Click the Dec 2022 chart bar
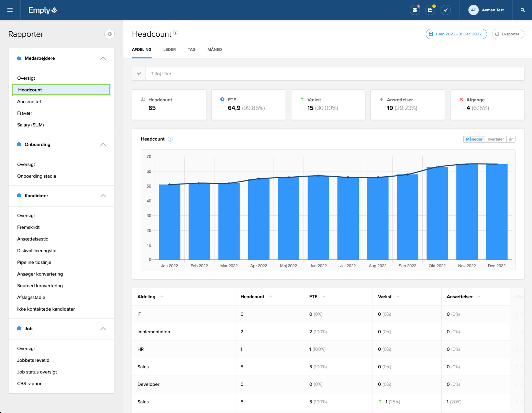The image size is (532, 413). (497, 212)
